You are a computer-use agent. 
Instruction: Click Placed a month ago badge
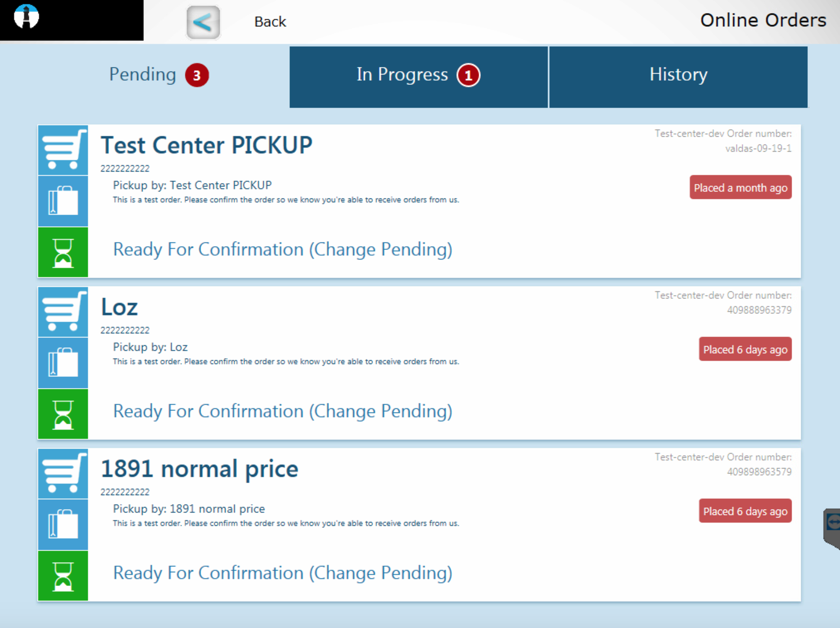tap(740, 187)
